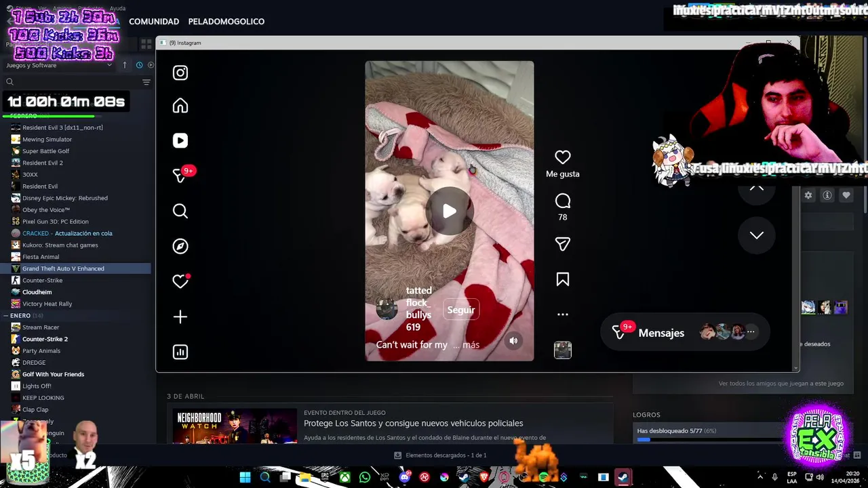Image resolution: width=868 pixels, height=488 pixels.
Task: Select Party Animals in library
Action: pyautogui.click(x=41, y=351)
